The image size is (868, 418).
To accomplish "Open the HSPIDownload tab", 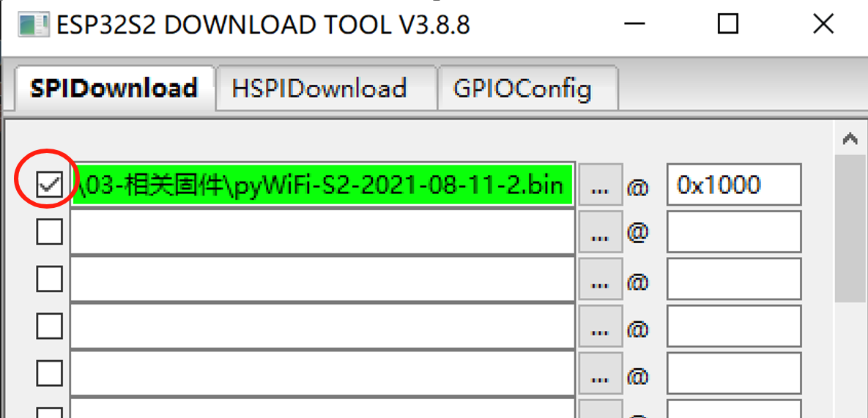I will coord(327,89).
